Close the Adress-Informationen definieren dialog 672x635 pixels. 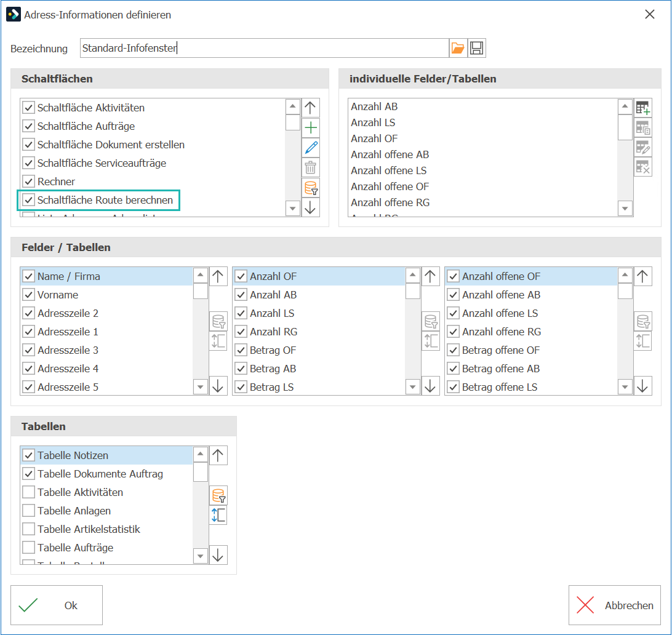(x=650, y=15)
